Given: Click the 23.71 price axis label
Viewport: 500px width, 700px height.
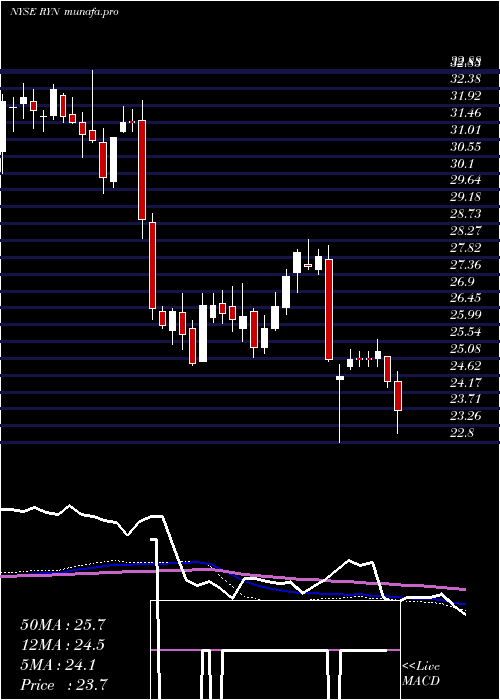Looking at the screenshot, I should point(465,399).
